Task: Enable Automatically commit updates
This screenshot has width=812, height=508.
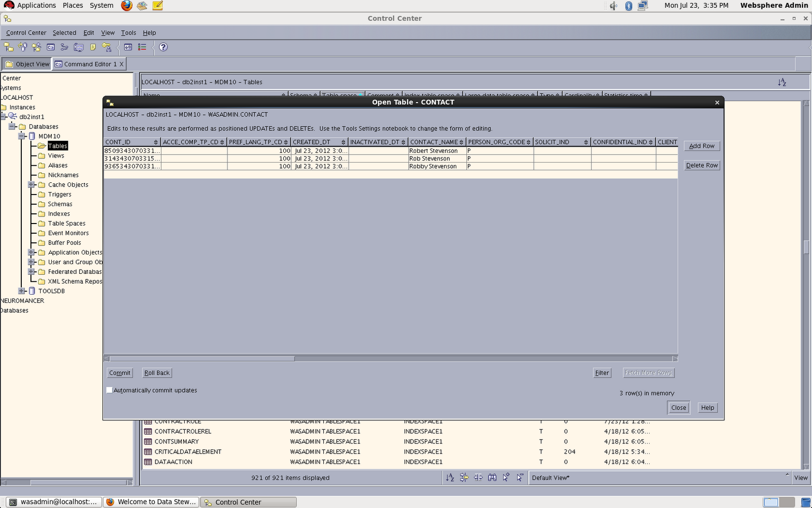Action: pyautogui.click(x=109, y=390)
